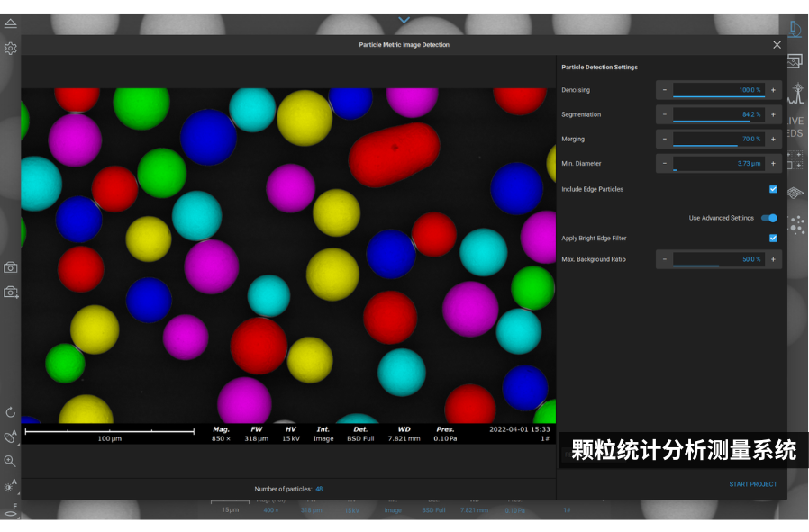Open the image gallery icon

click(795, 61)
